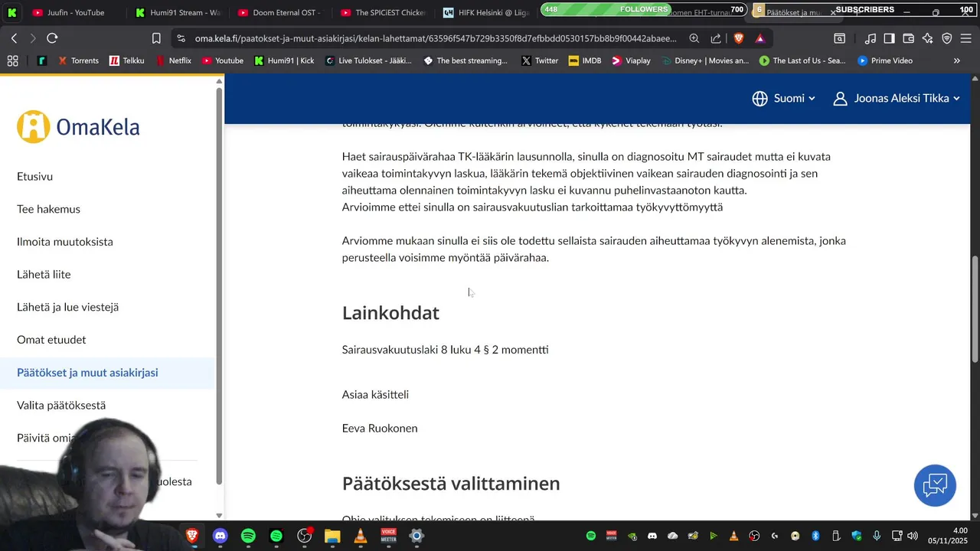Open Youtube bookmark
980x551 pixels.
(222, 60)
